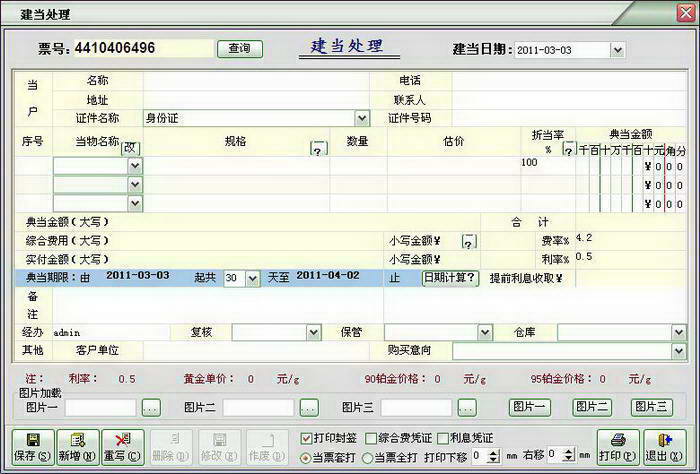
Task: Open the help icon in 折当率 header
Action: point(569,148)
